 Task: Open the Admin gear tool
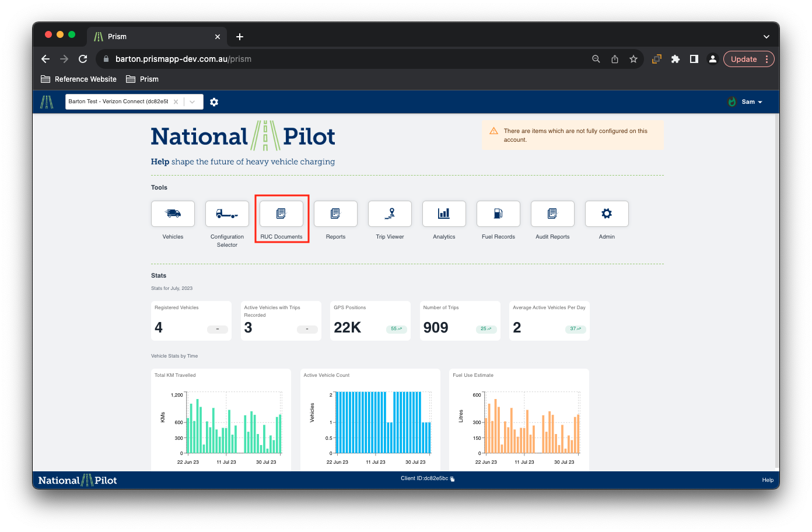coord(607,214)
